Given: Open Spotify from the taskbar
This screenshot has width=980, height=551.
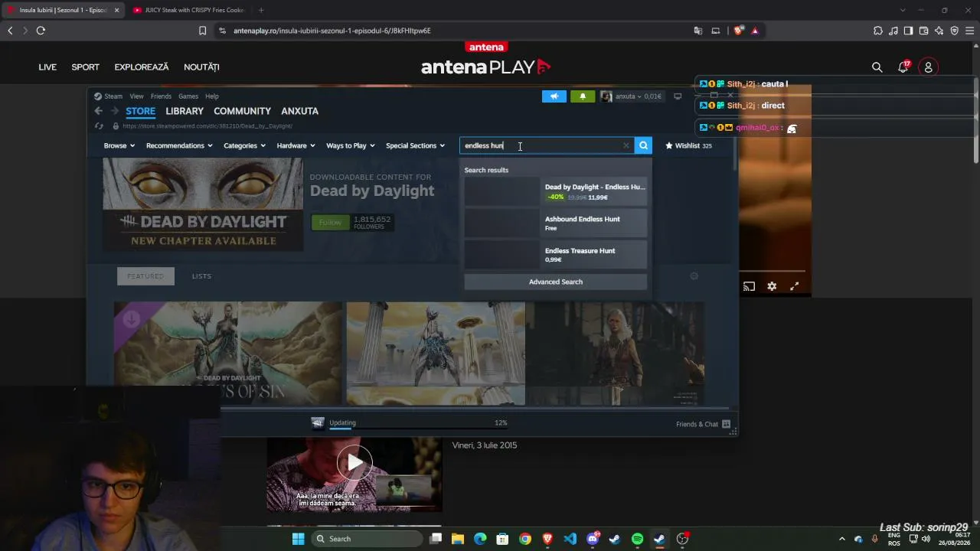Looking at the screenshot, I should point(637,539).
